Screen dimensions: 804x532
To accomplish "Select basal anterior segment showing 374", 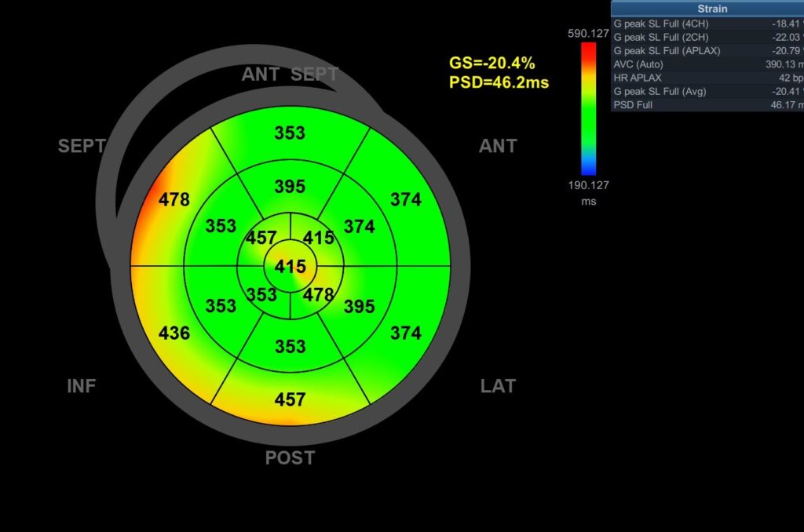I will pyautogui.click(x=406, y=199).
